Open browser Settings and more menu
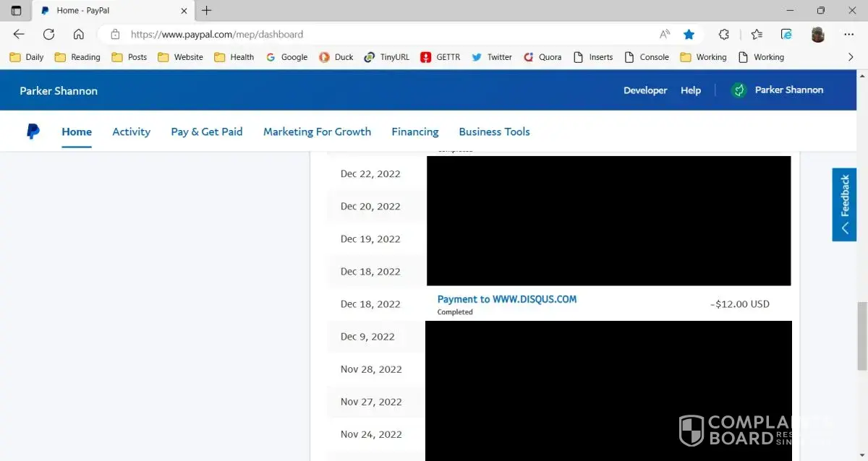This screenshot has height=461, width=868. tap(849, 34)
